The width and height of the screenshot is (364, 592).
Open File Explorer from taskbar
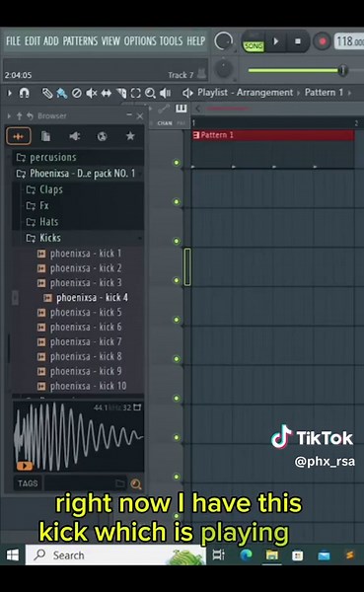272,555
